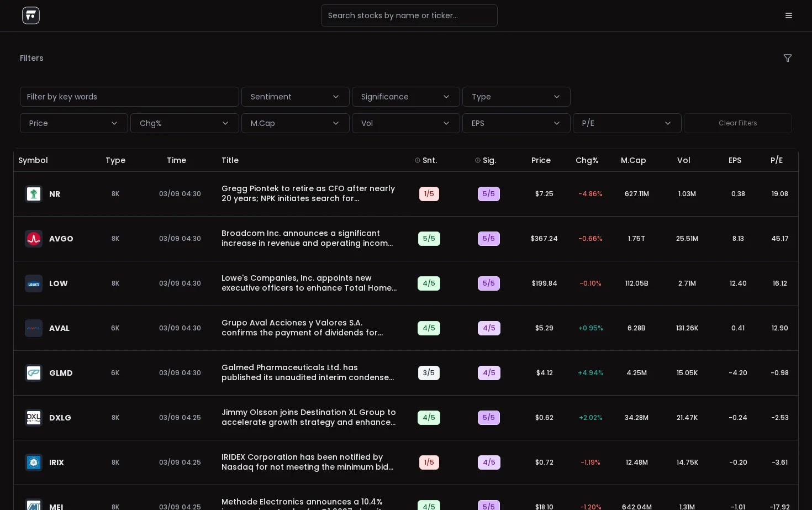812x510 pixels.
Task: Click the GLMD company logo
Action: click(34, 373)
